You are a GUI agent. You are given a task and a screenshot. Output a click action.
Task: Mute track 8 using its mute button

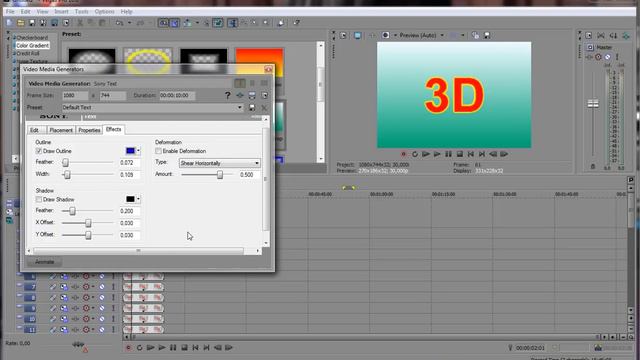tap(102, 298)
